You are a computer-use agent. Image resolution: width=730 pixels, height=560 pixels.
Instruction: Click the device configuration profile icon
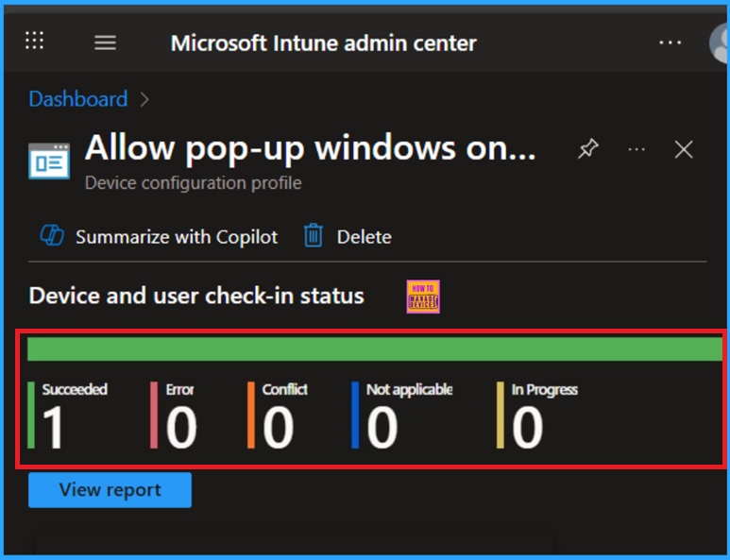(x=48, y=160)
